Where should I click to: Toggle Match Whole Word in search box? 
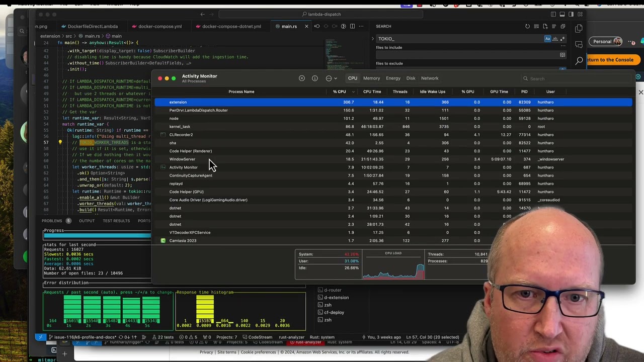[555, 39]
